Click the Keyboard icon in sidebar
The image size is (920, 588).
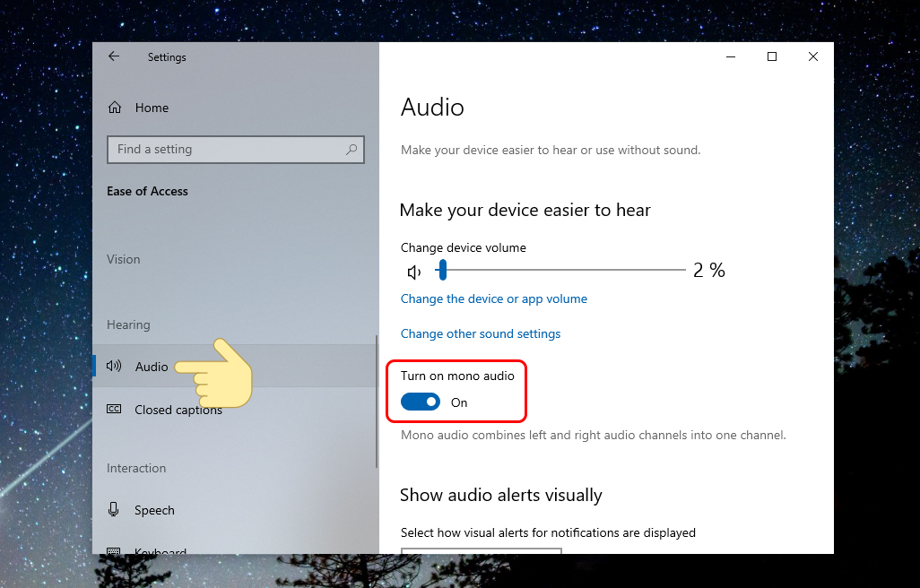pos(113,550)
